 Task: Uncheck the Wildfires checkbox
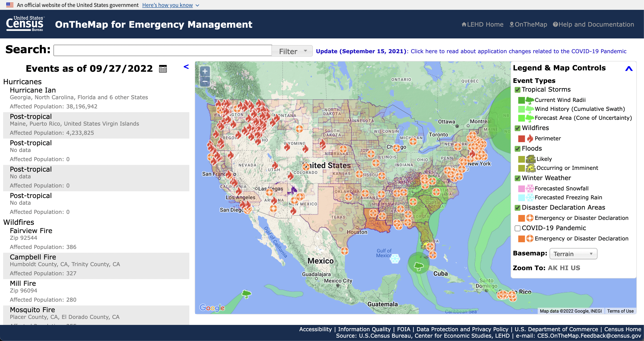point(518,128)
